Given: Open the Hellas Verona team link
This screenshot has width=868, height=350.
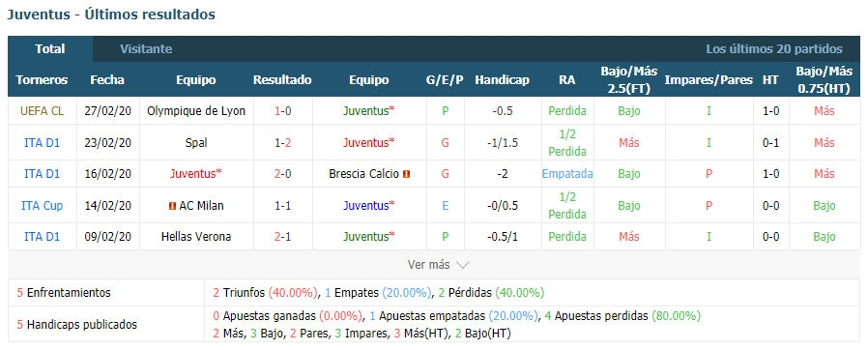Looking at the screenshot, I should point(196,237).
